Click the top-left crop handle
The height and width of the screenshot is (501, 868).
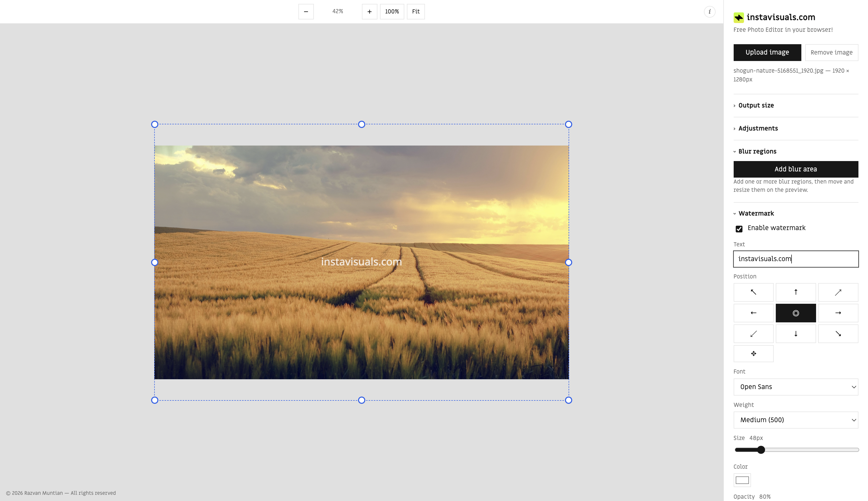[155, 124]
